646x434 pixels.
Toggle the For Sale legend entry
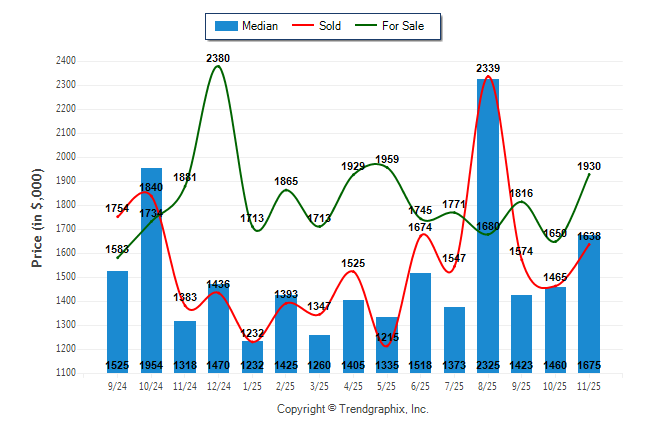408,26
